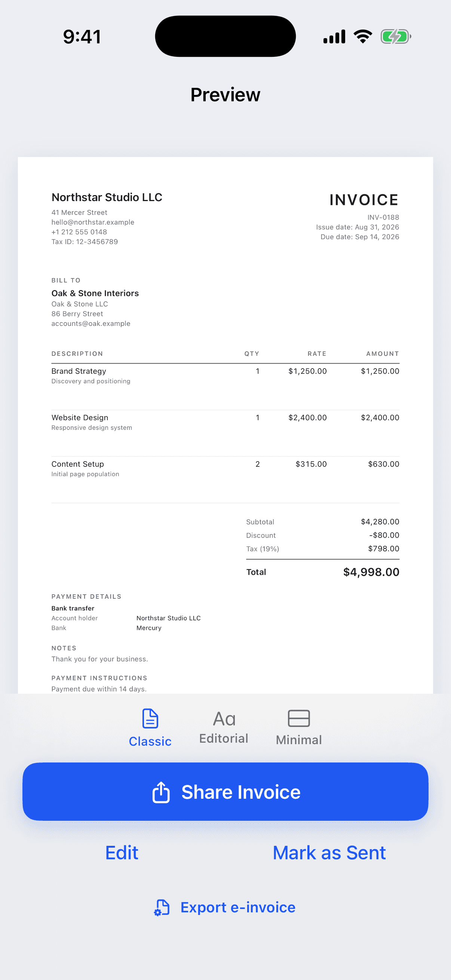Tap the cellular signal bars
Viewport: 451px width, 980px height.
pyautogui.click(x=334, y=37)
